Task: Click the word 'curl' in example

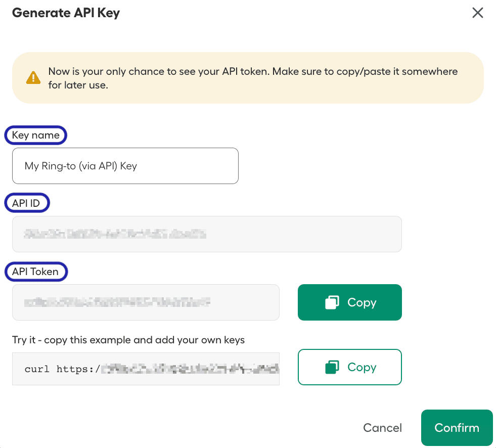Action: [x=37, y=369]
